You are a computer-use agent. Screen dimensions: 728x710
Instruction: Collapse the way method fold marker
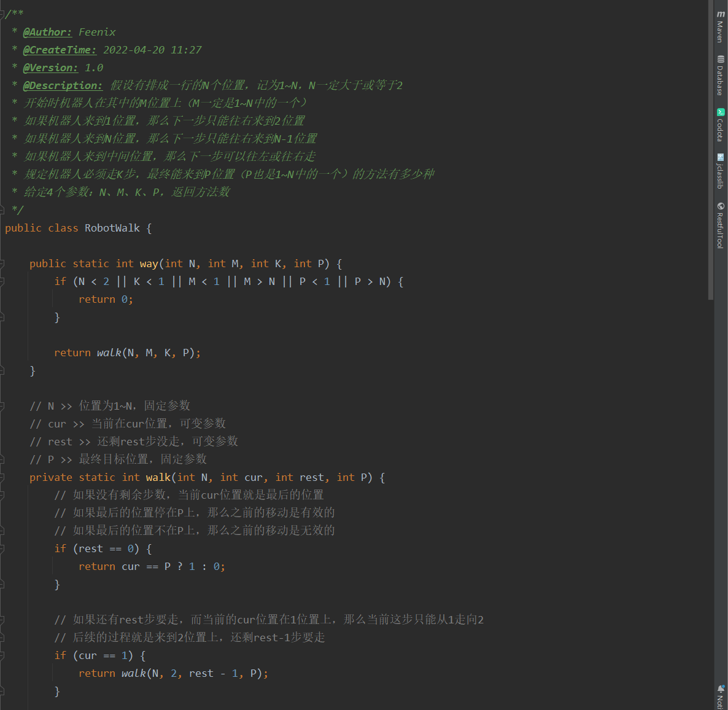[x=2, y=264]
